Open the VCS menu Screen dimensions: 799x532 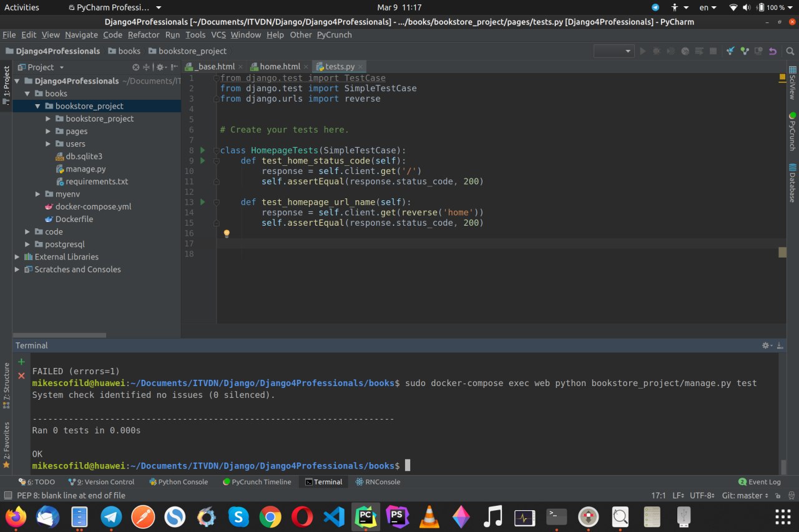click(x=218, y=35)
